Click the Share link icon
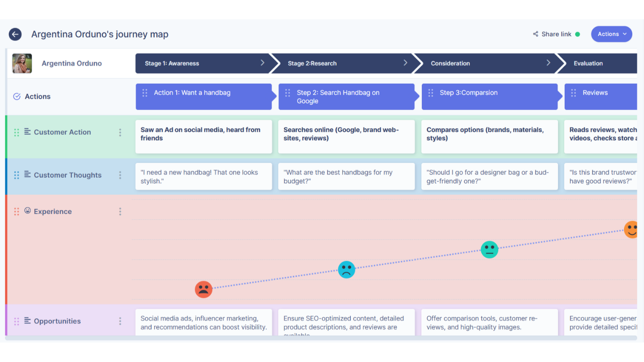The height and width of the screenshot is (362, 644). pyautogui.click(x=536, y=34)
